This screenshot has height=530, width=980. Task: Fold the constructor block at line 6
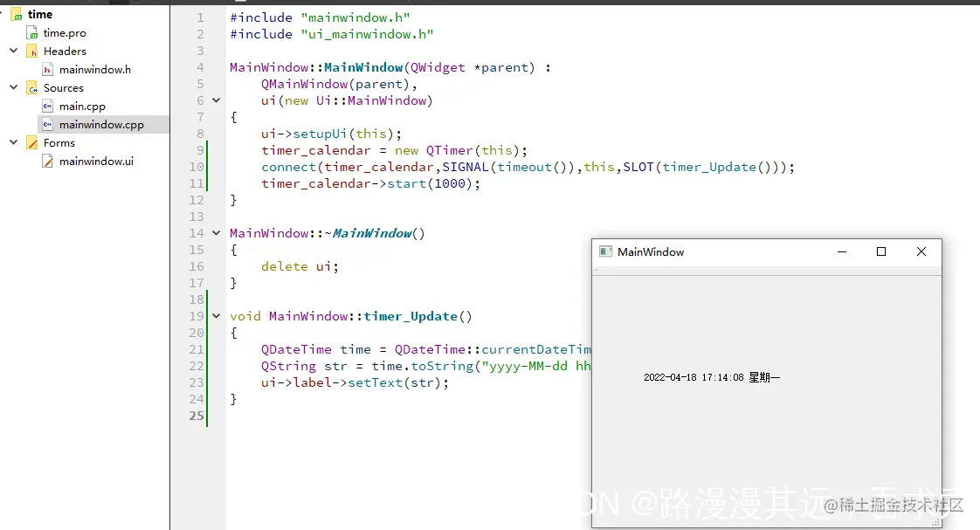[x=217, y=100]
